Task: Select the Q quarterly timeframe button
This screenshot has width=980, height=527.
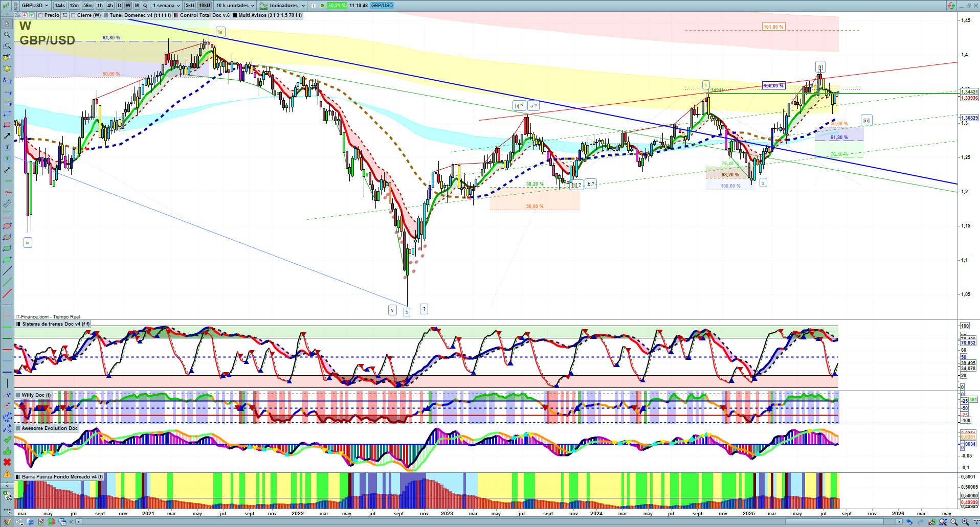Action: tap(145, 6)
